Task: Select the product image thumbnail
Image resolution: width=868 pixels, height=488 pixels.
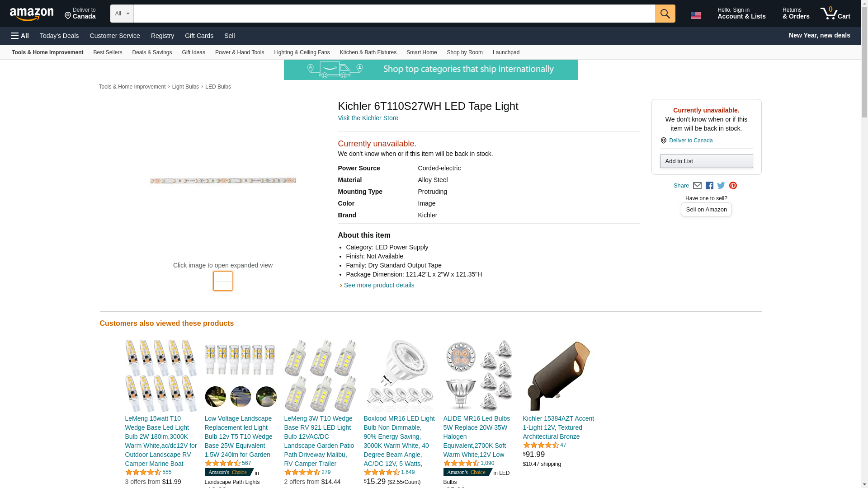Action: point(223,281)
